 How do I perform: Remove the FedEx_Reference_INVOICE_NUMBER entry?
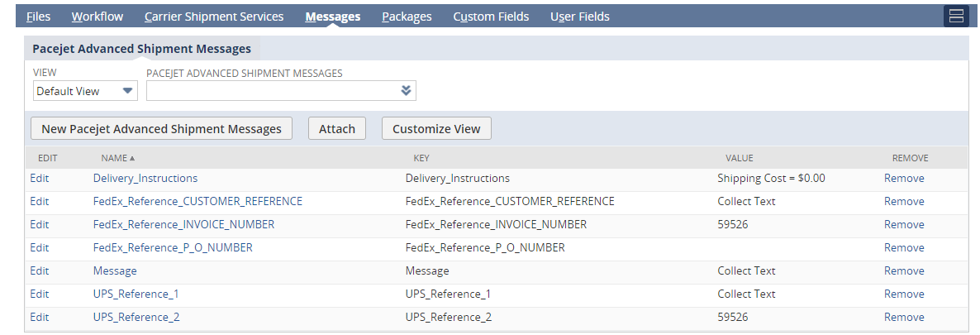pos(904,224)
